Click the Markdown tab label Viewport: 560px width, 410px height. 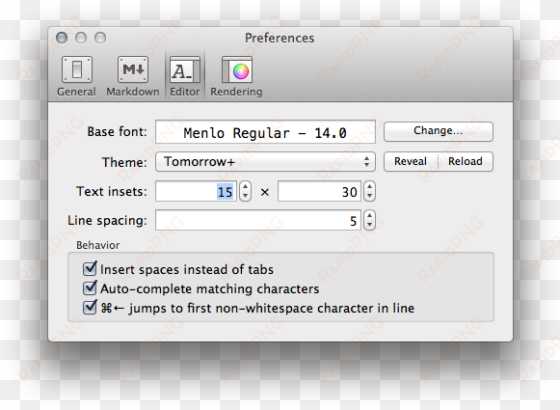(133, 92)
